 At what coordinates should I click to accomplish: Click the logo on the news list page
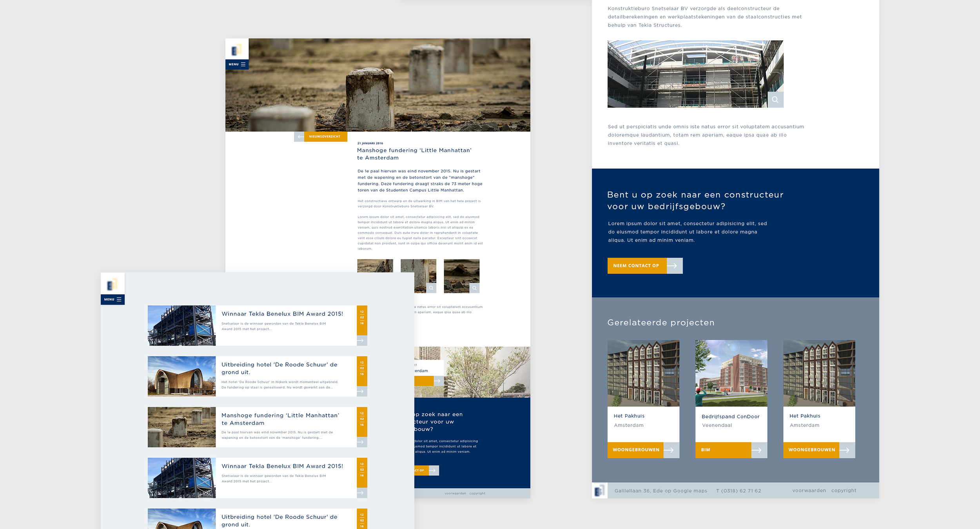tap(113, 284)
